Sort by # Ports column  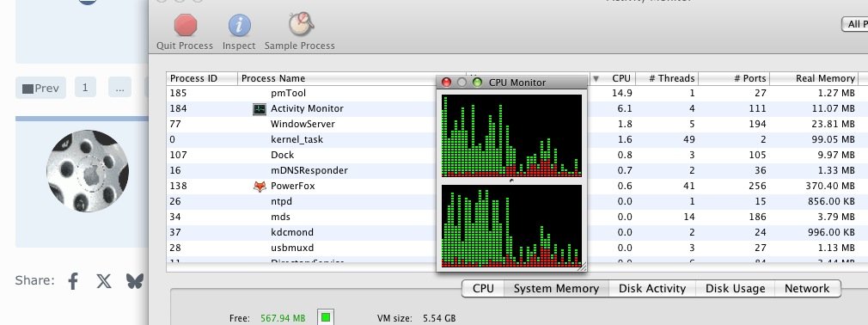pos(734,78)
